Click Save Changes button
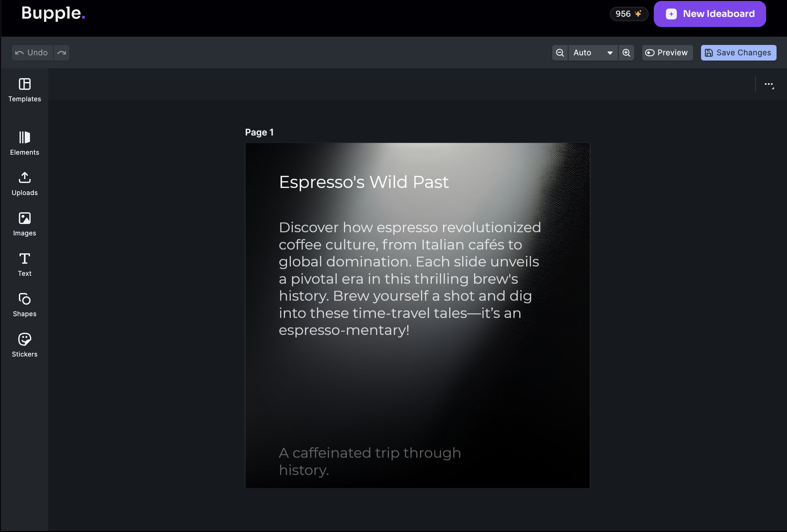The height and width of the screenshot is (532, 787). pyautogui.click(x=738, y=53)
